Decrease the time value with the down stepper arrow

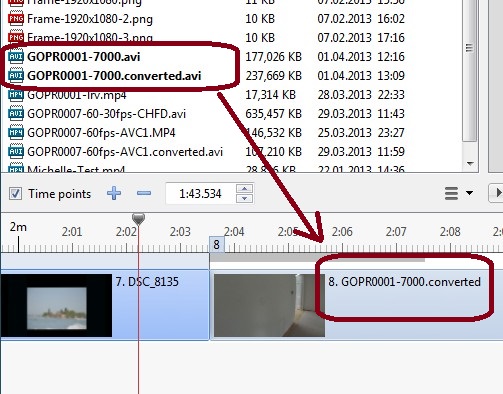pyautogui.click(x=245, y=198)
